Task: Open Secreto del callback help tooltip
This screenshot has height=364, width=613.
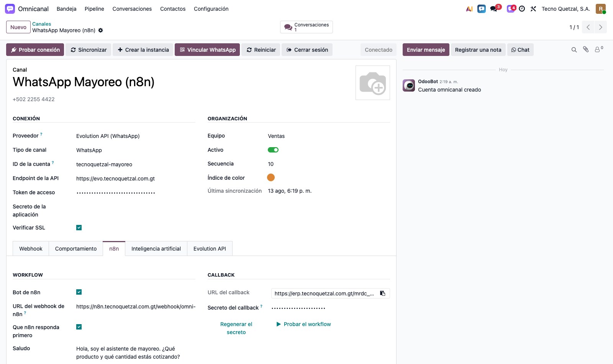Action: [261, 306]
